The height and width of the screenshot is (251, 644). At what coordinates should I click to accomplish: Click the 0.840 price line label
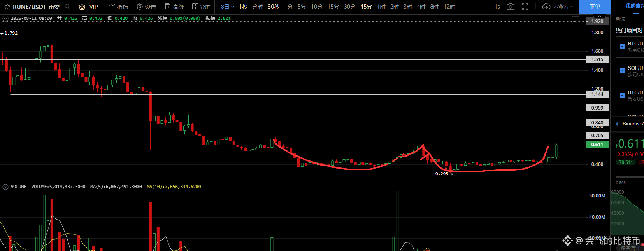coord(597,123)
